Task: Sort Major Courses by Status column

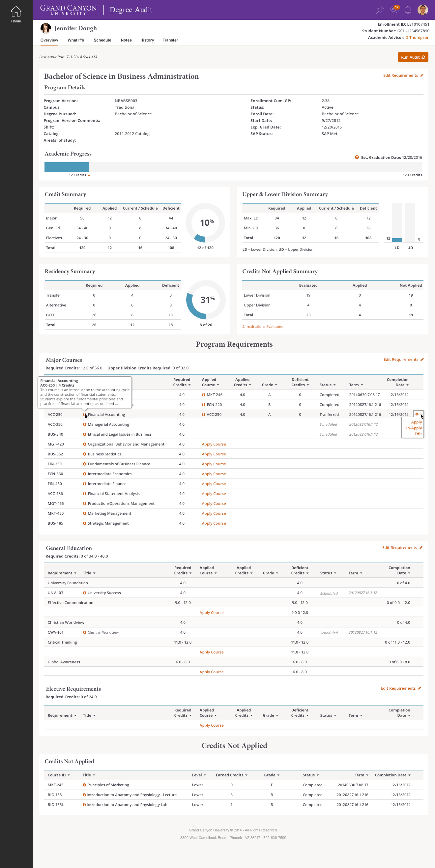Action: [x=327, y=385]
